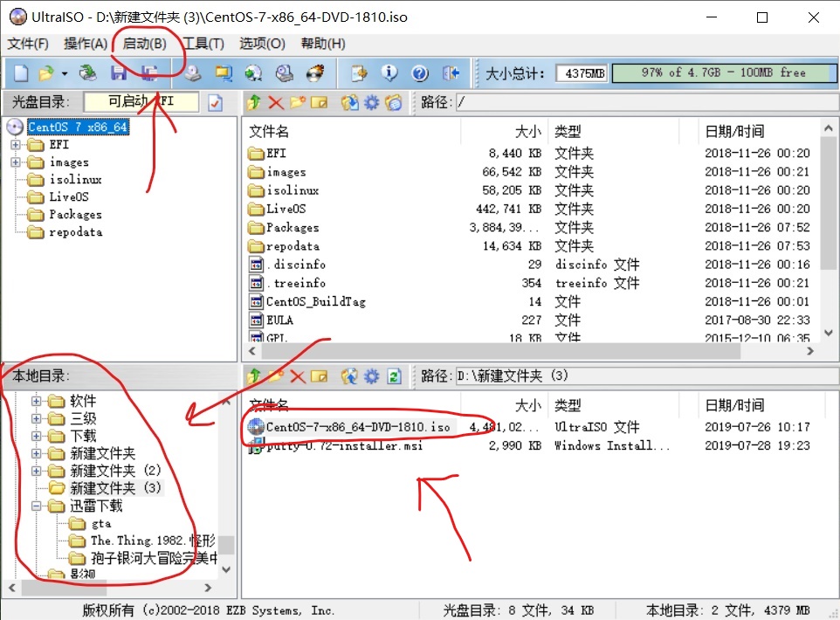
Task: Click the Make CD/DVD Image icon
Action: tap(193, 72)
